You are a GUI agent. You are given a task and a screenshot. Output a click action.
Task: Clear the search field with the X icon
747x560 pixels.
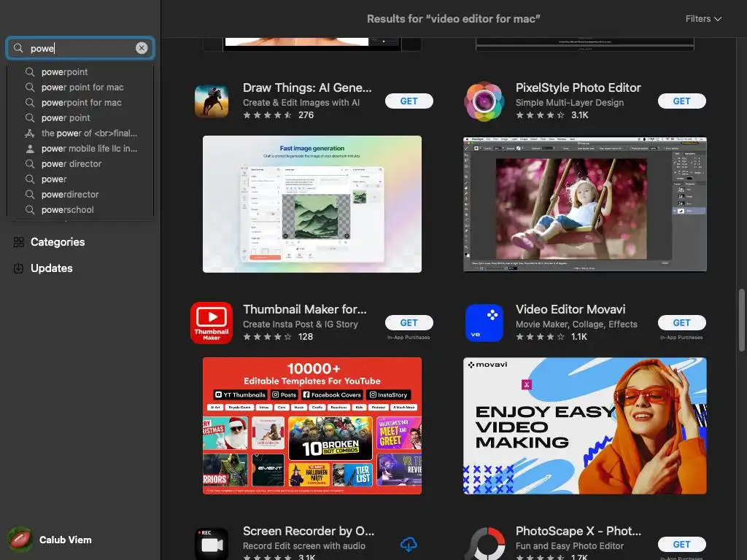point(142,48)
